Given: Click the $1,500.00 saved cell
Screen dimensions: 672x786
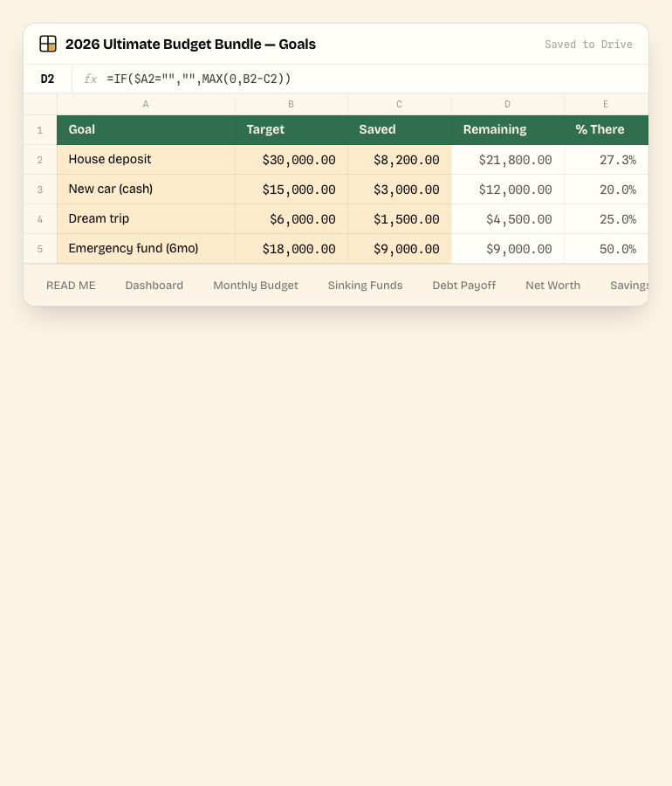Looking at the screenshot, I should pyautogui.click(x=399, y=218).
